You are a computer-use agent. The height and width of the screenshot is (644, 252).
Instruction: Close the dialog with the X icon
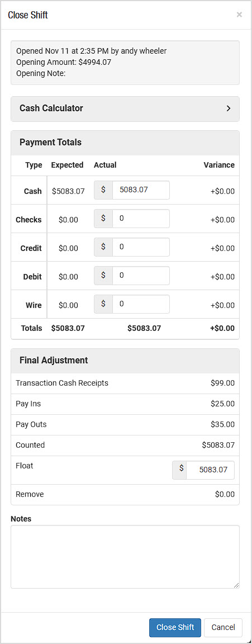pos(239,15)
